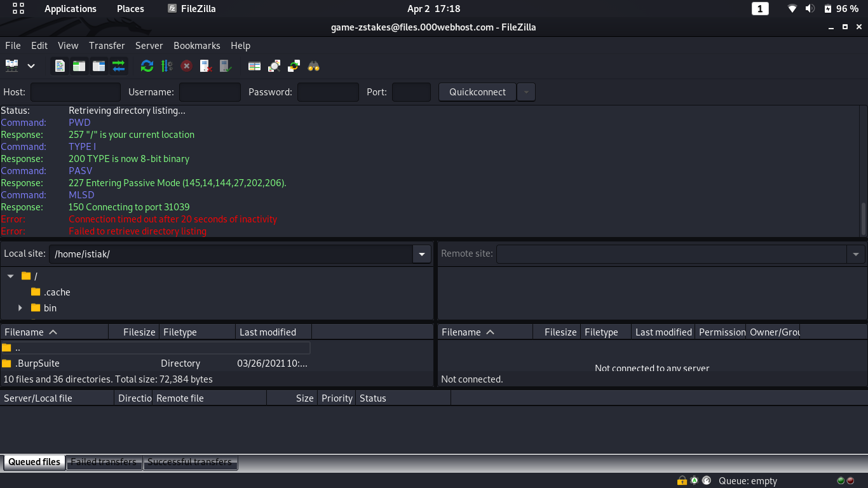Click the Quickconnect button
The image size is (868, 488).
(478, 92)
